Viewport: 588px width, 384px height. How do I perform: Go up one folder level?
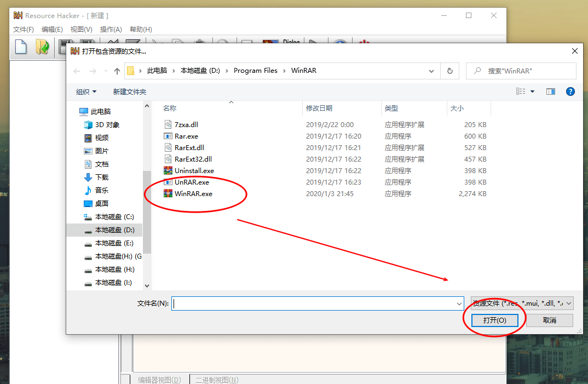[x=117, y=71]
